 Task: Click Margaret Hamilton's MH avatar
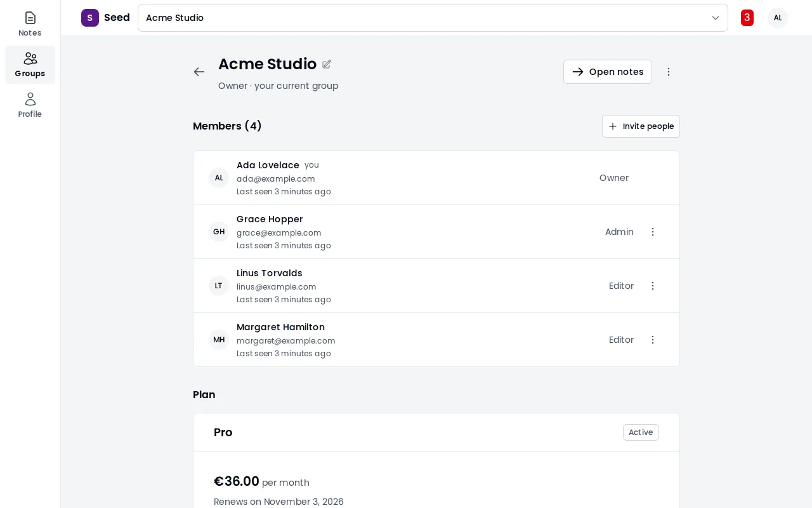219,340
